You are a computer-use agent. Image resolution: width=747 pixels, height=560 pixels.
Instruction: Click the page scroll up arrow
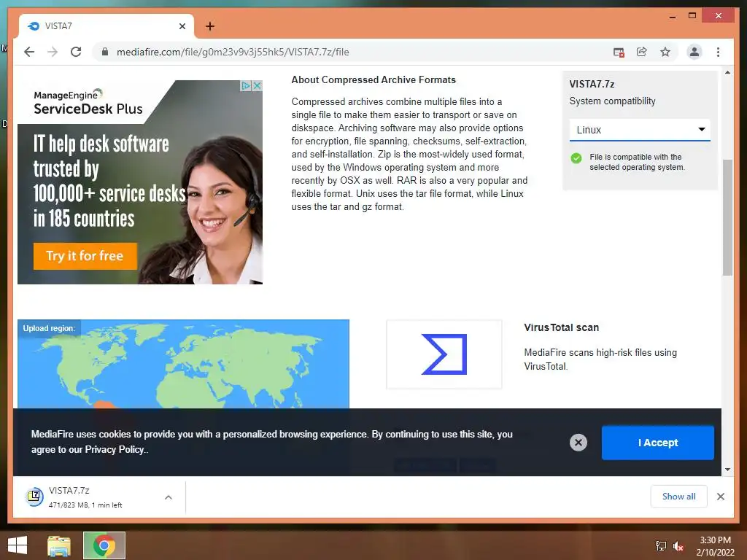coord(727,72)
